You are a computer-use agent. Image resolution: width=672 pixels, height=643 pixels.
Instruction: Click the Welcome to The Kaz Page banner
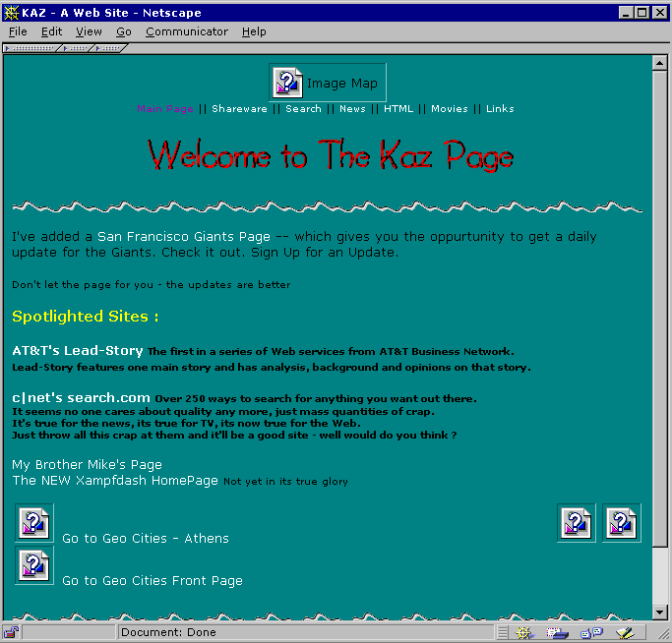(331, 155)
